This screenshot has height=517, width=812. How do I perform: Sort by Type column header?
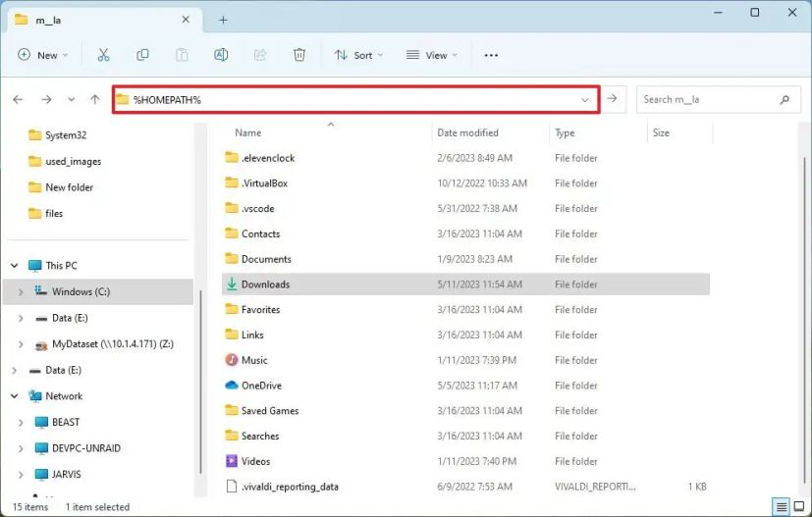(565, 132)
